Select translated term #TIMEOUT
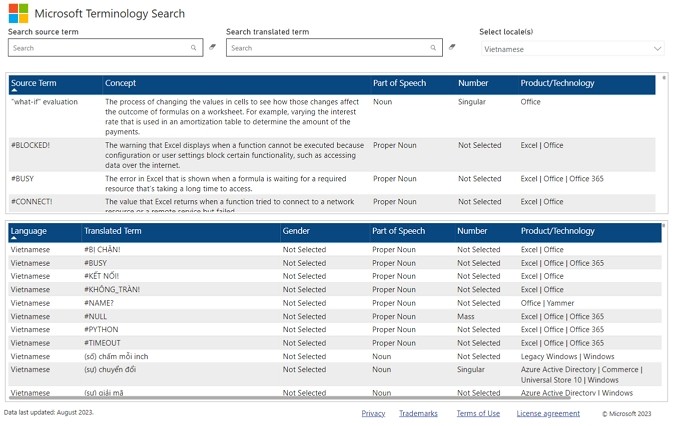 102,343
